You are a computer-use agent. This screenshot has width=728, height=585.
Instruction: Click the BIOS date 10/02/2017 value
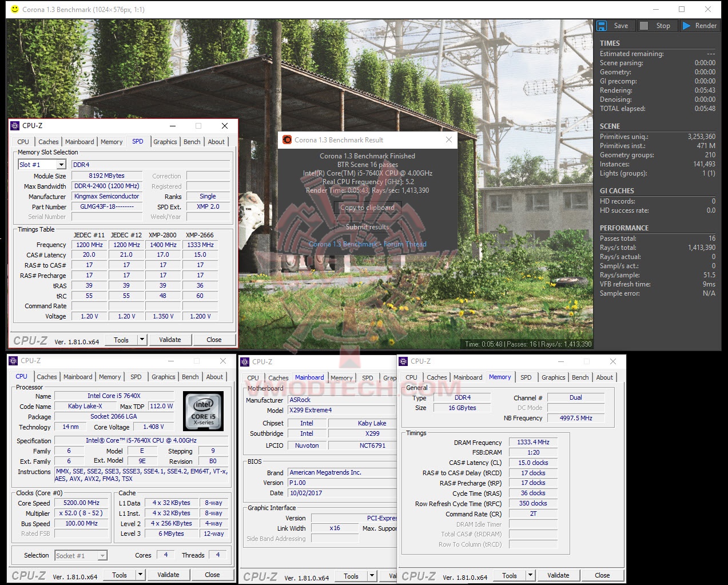[x=341, y=493]
